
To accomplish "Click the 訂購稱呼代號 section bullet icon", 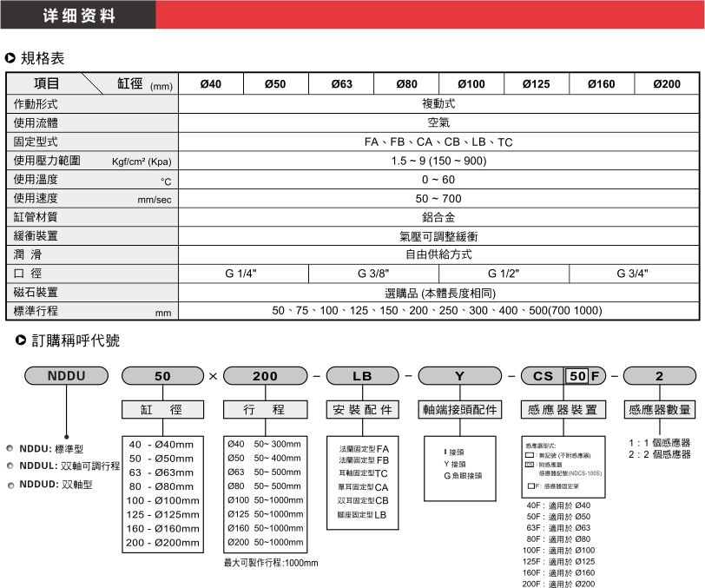I will 10,340.
